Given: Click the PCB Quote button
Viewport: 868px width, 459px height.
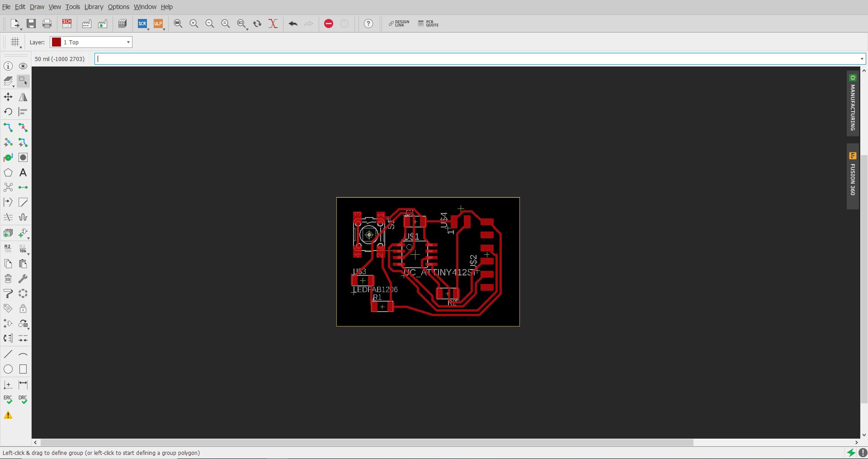Looking at the screenshot, I should click(x=429, y=24).
